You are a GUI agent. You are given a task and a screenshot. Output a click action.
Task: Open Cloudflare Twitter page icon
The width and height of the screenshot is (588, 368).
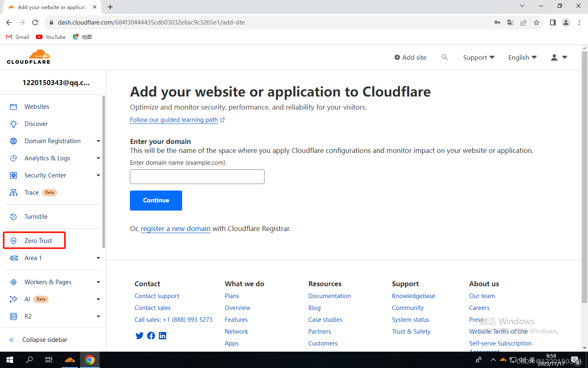[x=139, y=336]
